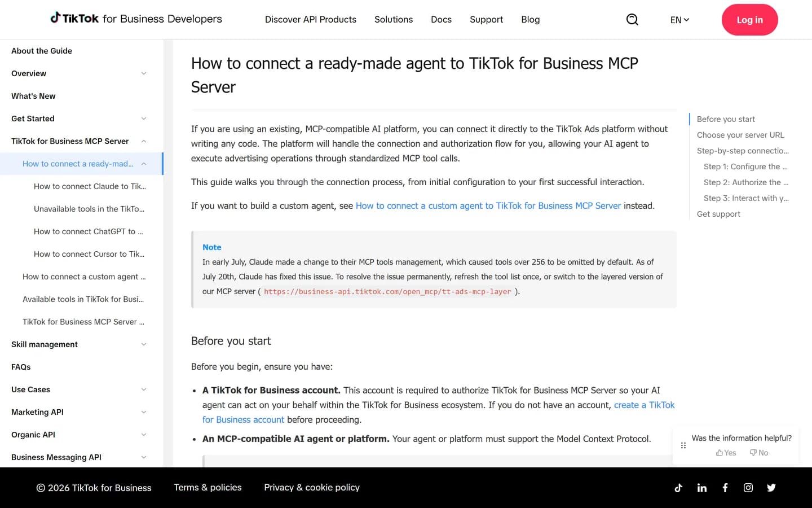Jump to Before you start anchor
The height and width of the screenshot is (508, 812).
[x=726, y=119]
